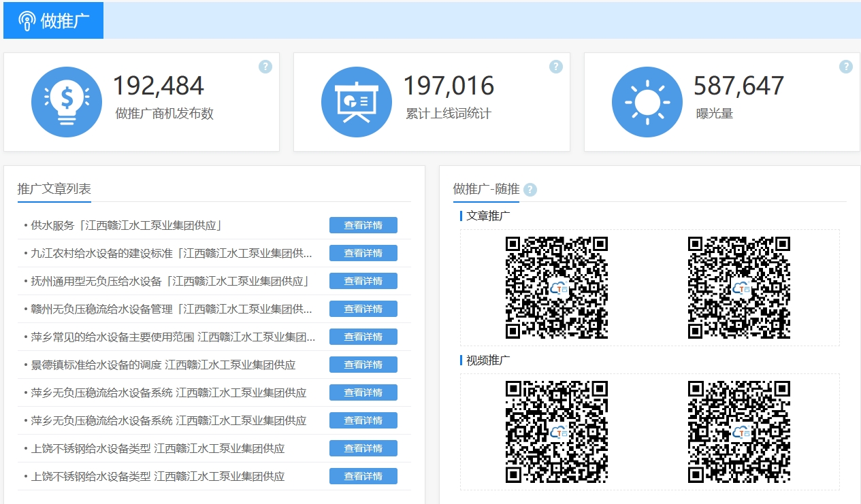Screen dimensions: 861x504
Task: View details for 景德镇标准给水设备的调度 article
Action: pyautogui.click(x=363, y=365)
